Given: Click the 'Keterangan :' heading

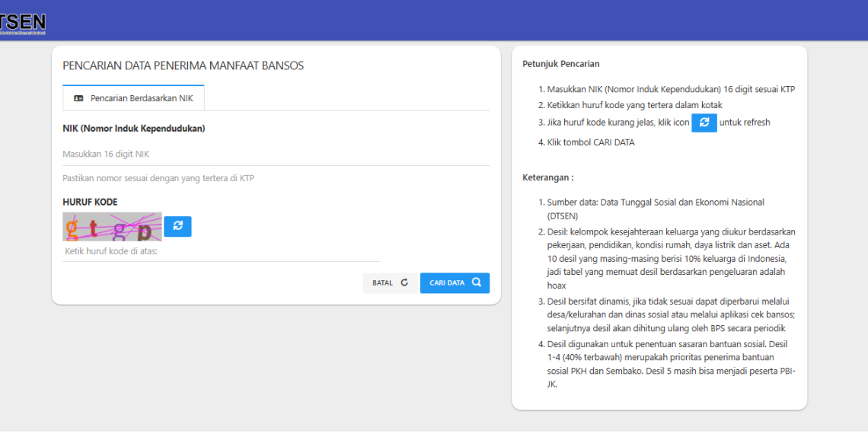Looking at the screenshot, I should coord(547,177).
